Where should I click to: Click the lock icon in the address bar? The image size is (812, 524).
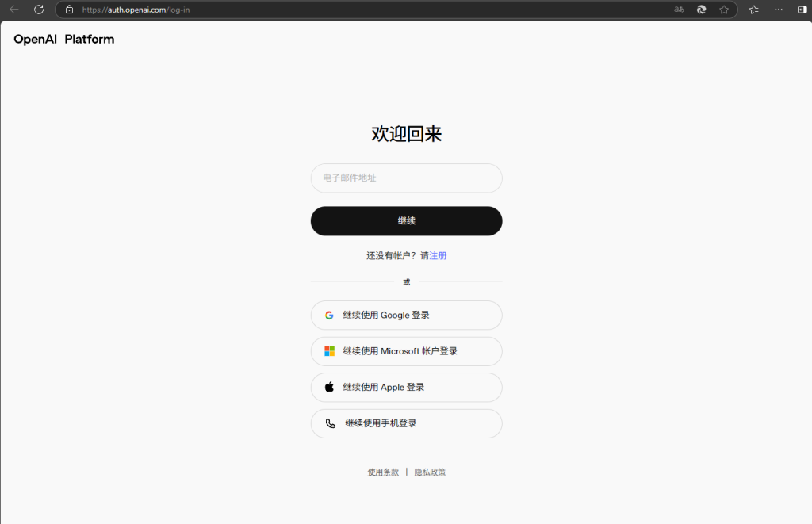coord(68,10)
